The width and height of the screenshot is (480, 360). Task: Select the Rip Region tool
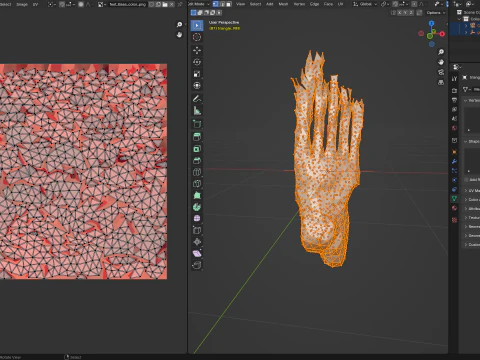pos(197,265)
